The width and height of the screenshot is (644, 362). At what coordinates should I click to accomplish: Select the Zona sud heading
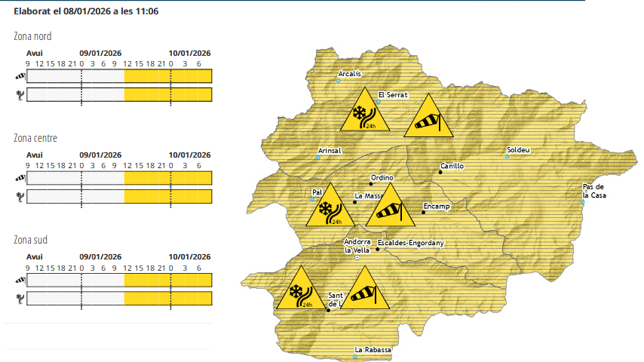pos(31,240)
